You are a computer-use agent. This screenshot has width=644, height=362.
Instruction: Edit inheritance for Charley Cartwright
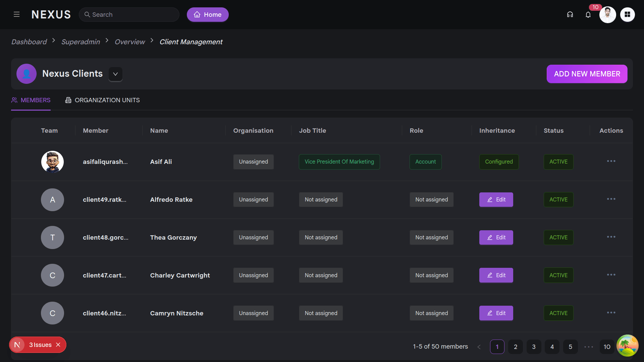coord(496,275)
